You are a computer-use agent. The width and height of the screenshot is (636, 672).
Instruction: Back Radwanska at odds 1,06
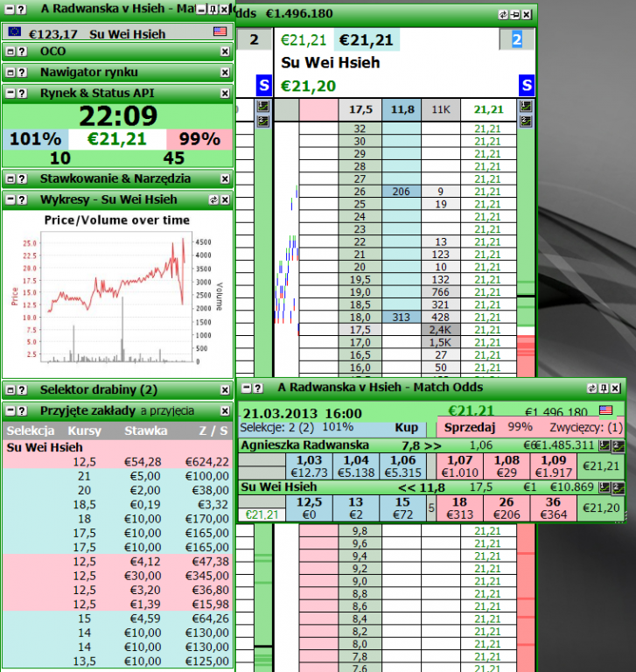[402, 465]
